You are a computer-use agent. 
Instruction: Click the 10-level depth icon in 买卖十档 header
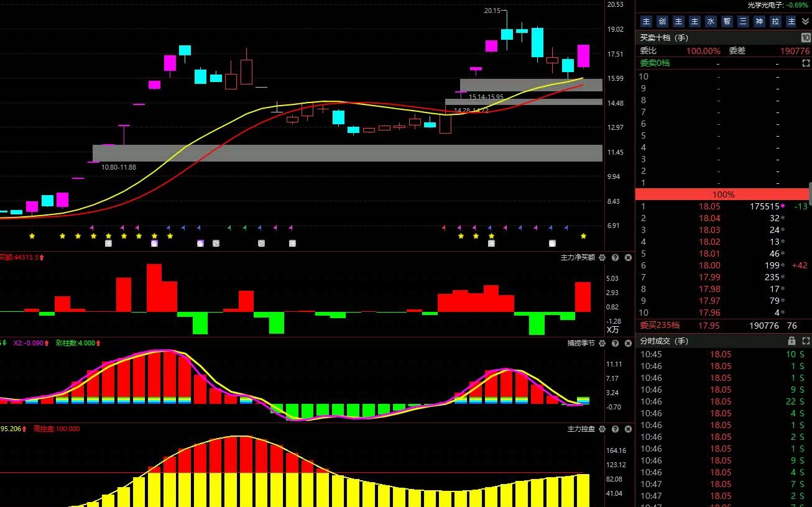805,38
